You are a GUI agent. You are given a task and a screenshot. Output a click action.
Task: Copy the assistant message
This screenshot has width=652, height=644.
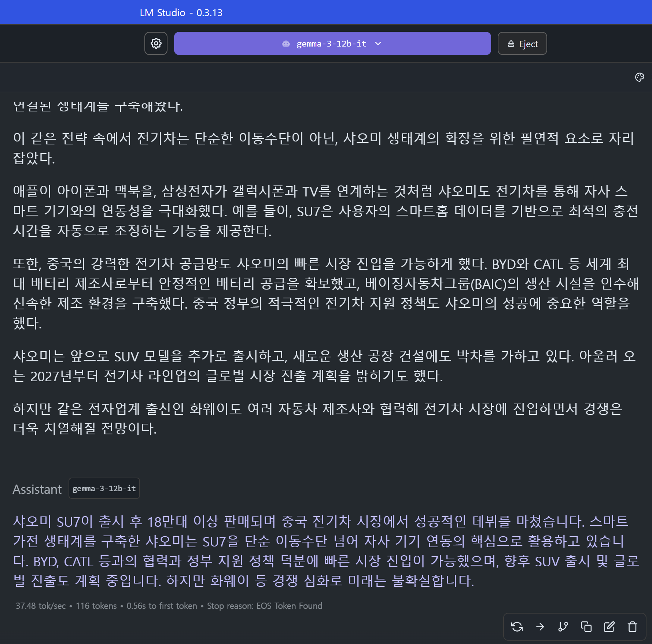coord(586,627)
